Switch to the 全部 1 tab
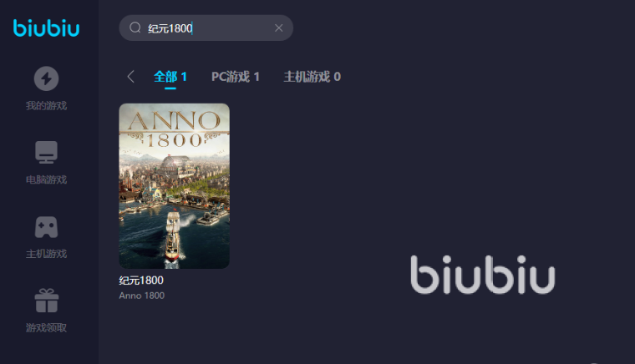Viewport: 635px width, 364px height. [170, 77]
